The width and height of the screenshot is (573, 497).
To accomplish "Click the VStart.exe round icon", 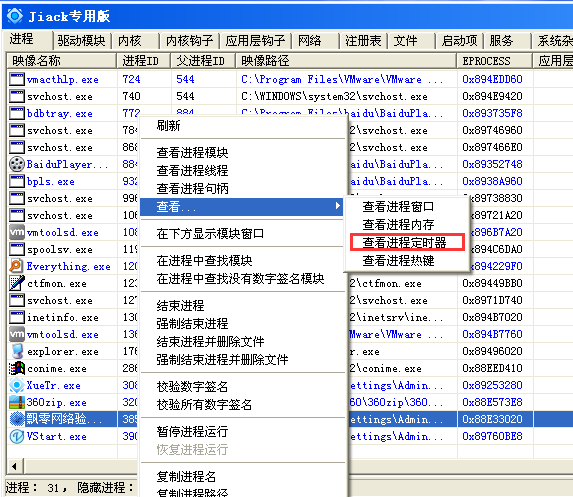I will pos(16,436).
